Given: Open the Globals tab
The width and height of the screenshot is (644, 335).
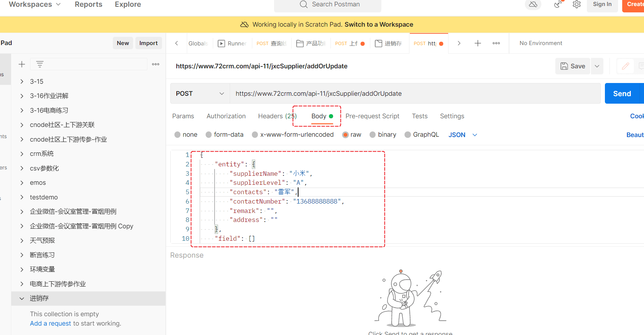Looking at the screenshot, I should click(198, 44).
